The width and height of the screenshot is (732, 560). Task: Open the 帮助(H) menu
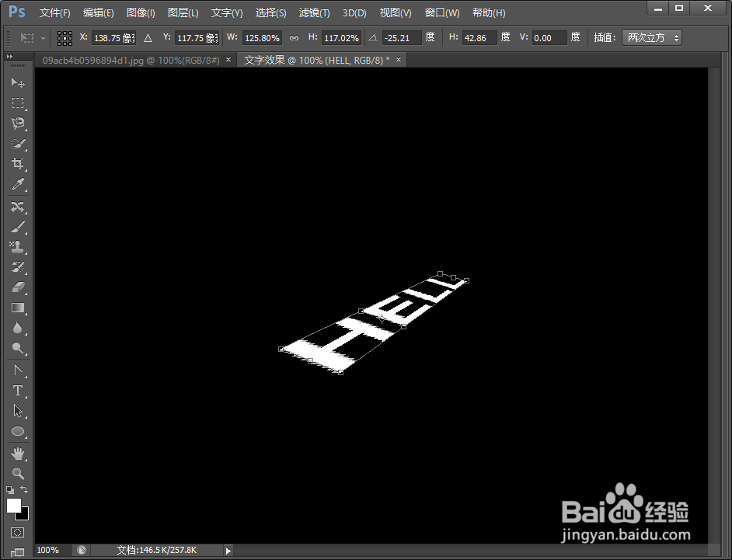tap(489, 13)
